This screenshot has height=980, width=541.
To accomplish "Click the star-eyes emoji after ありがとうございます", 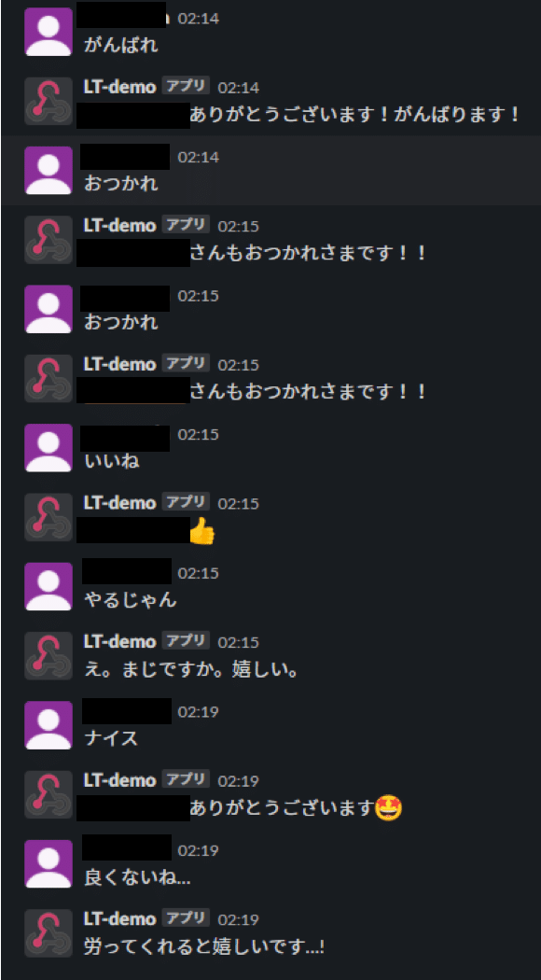I will 389,809.
